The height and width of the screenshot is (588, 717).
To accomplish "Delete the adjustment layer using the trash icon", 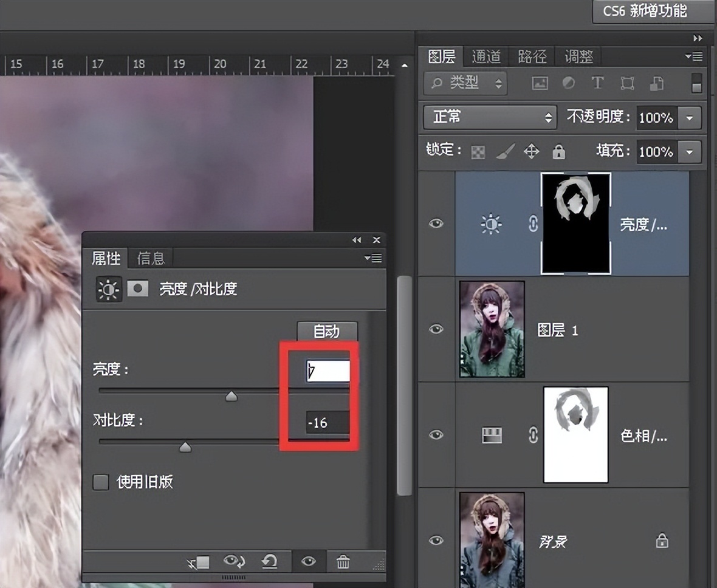I will [339, 562].
